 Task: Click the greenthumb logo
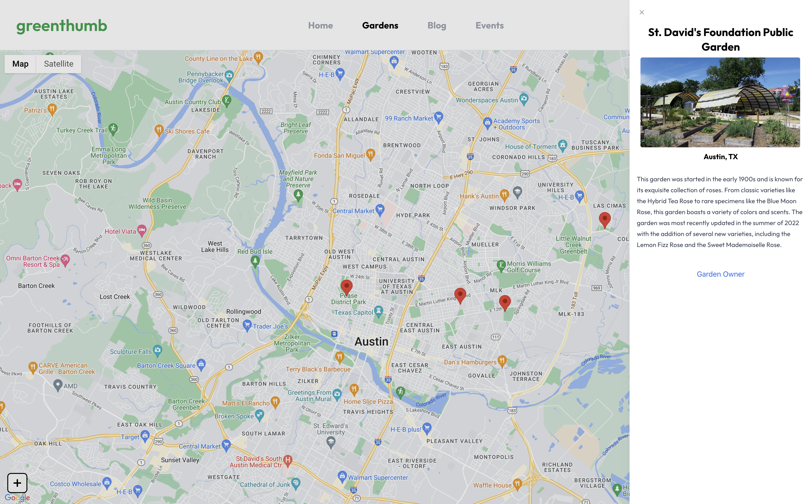pos(62,26)
